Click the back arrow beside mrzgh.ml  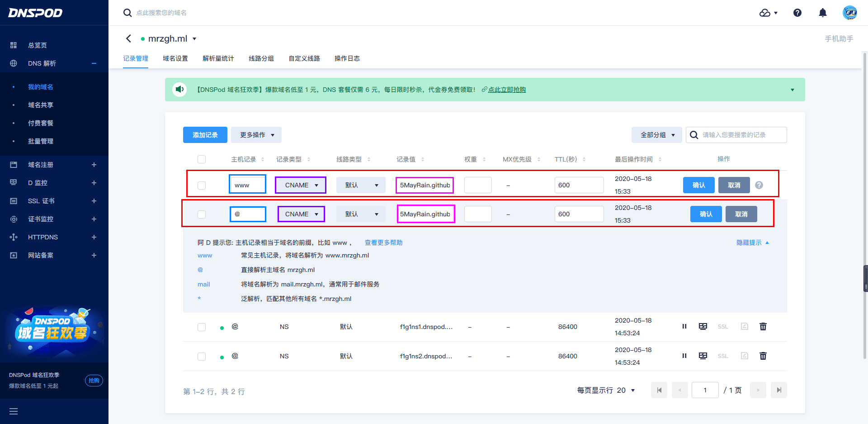(x=129, y=39)
